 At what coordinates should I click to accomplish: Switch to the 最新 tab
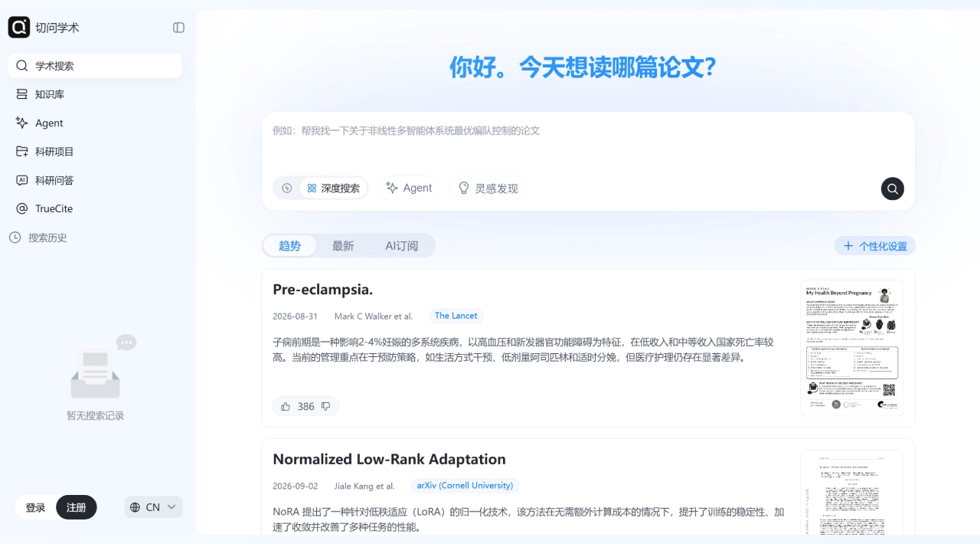pos(343,246)
